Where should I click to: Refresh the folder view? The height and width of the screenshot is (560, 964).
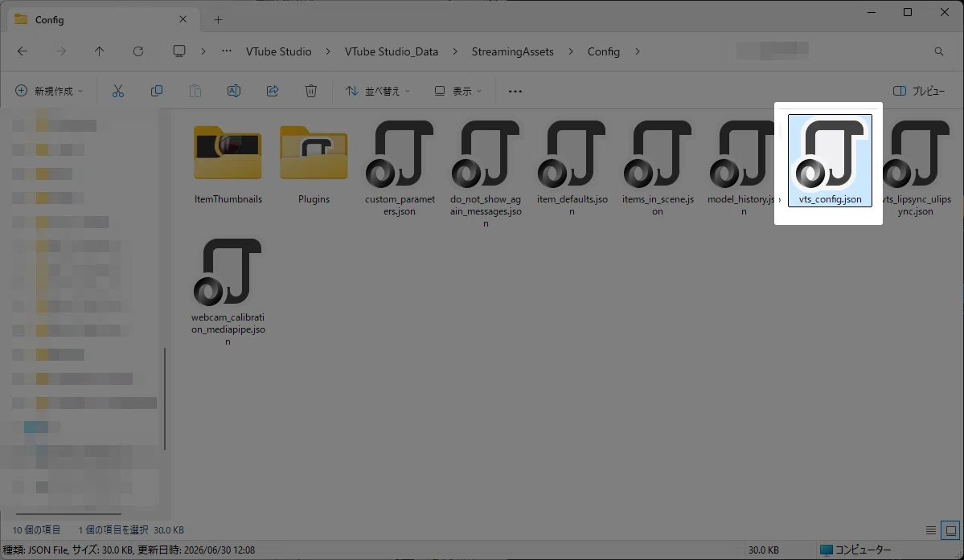138,51
